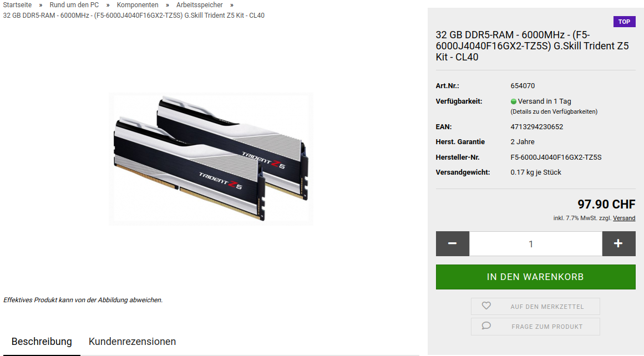Click Frage zum Produkt button label
Viewport: 644px width, 356px height.
[x=547, y=327]
